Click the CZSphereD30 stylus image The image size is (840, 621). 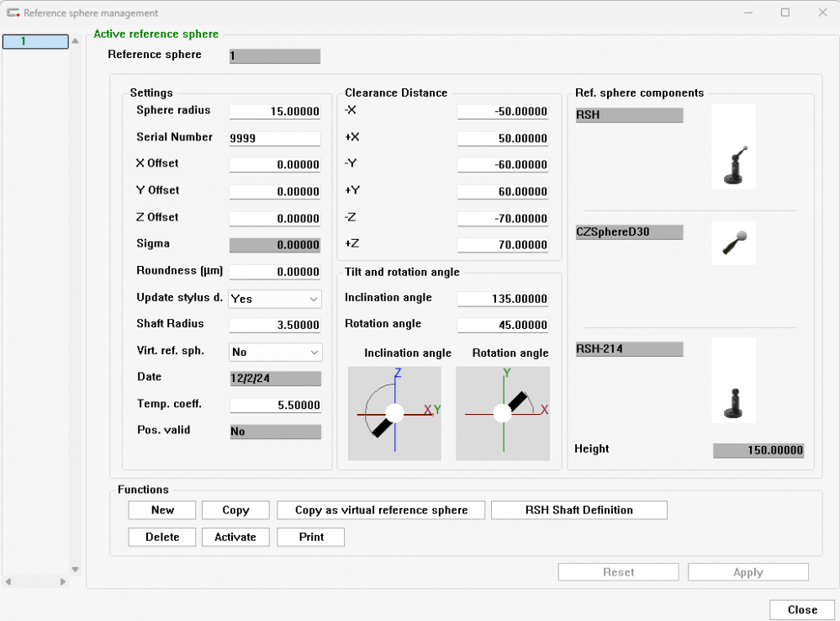pos(732,242)
